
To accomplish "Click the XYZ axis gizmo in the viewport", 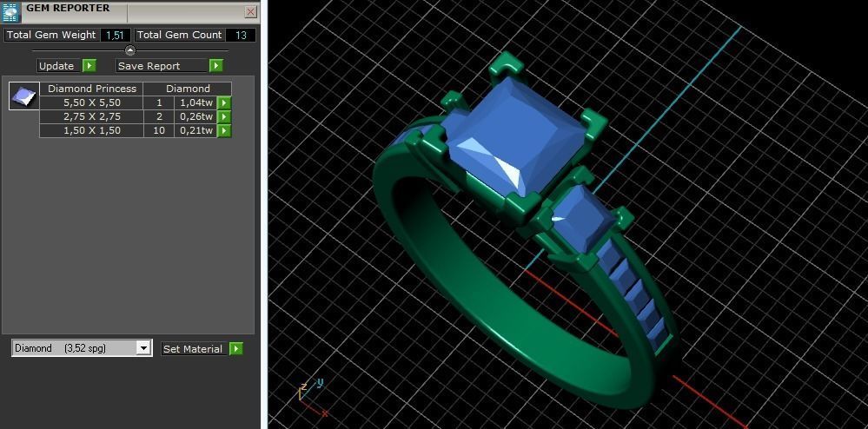I will pyautogui.click(x=312, y=397).
